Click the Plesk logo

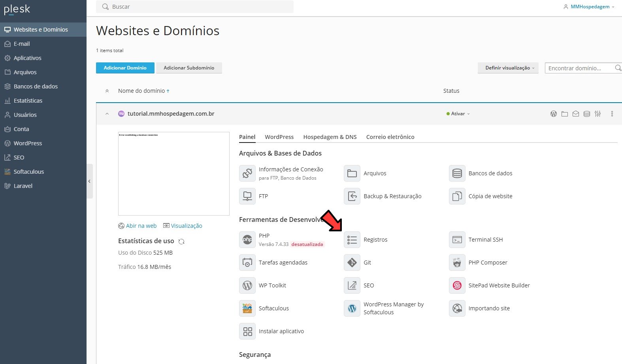coord(17,9)
